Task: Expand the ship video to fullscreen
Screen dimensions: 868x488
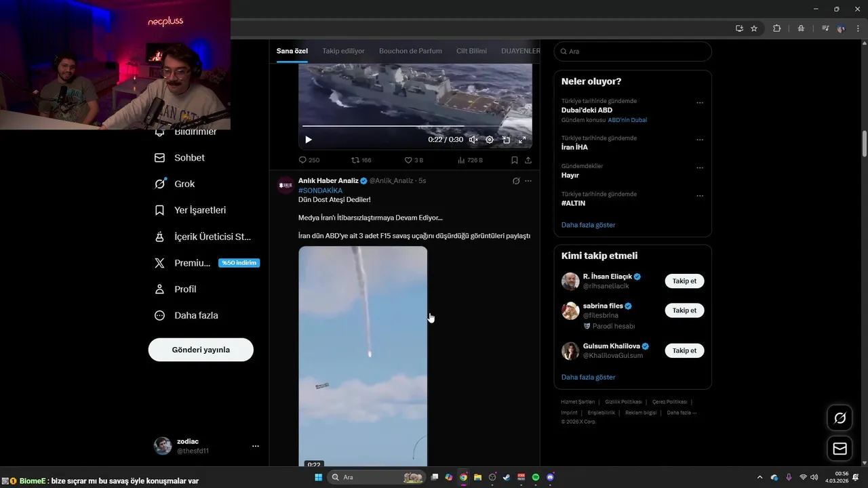Action: [522, 140]
